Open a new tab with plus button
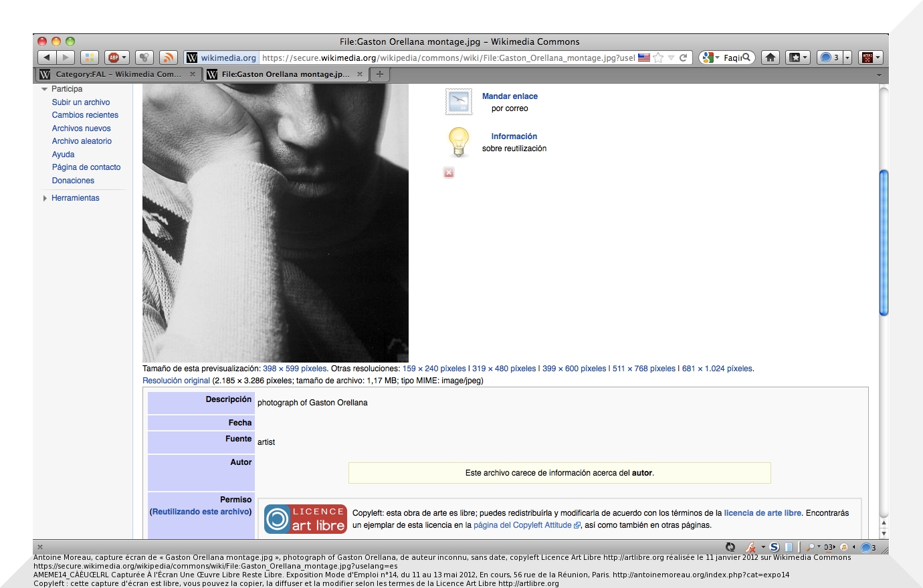This screenshot has width=923, height=588. click(380, 74)
